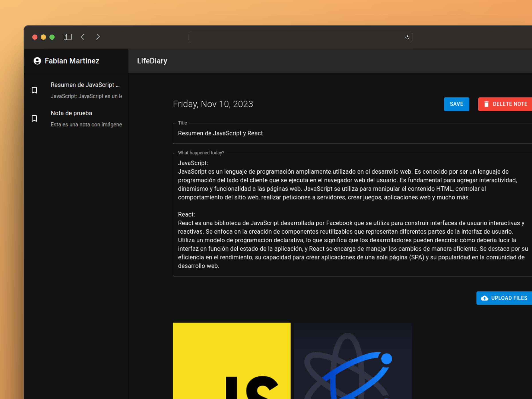Go forward with the browser forward arrow

pyautogui.click(x=98, y=37)
